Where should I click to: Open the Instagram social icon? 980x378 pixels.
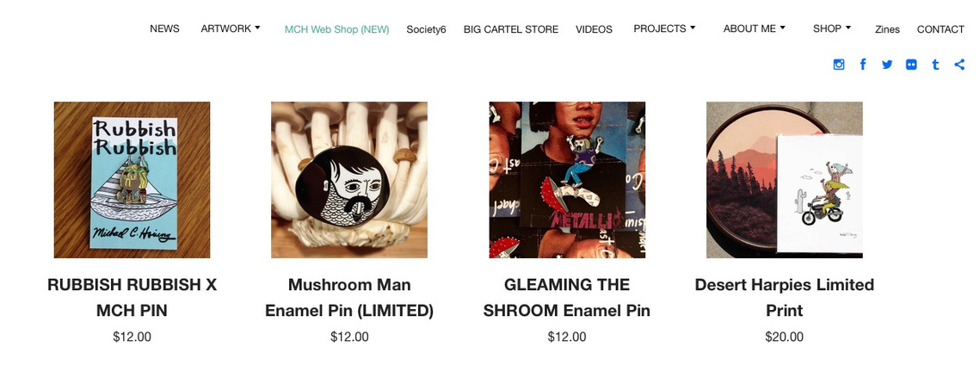[839, 65]
